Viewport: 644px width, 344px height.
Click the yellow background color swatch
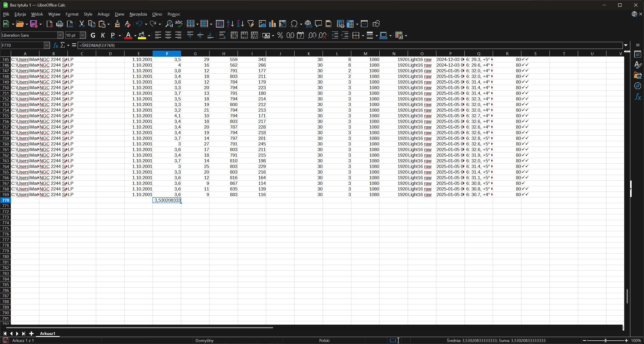pos(142,36)
